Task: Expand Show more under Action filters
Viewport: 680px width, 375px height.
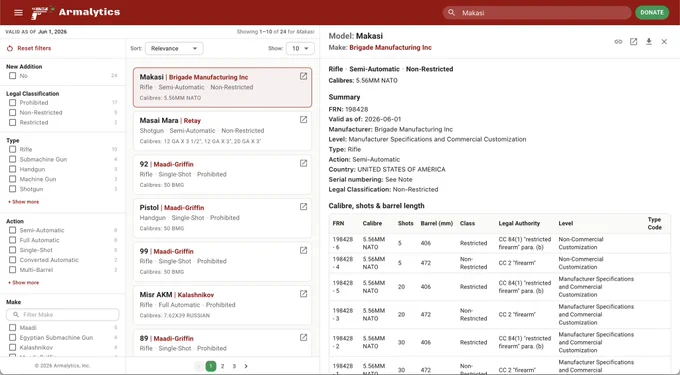Action: [x=24, y=283]
